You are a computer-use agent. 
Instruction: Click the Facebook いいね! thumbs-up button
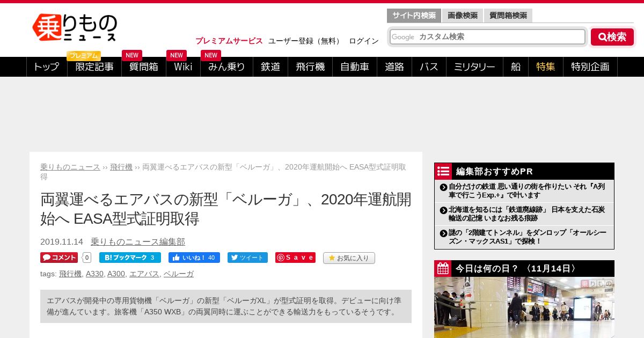click(194, 258)
